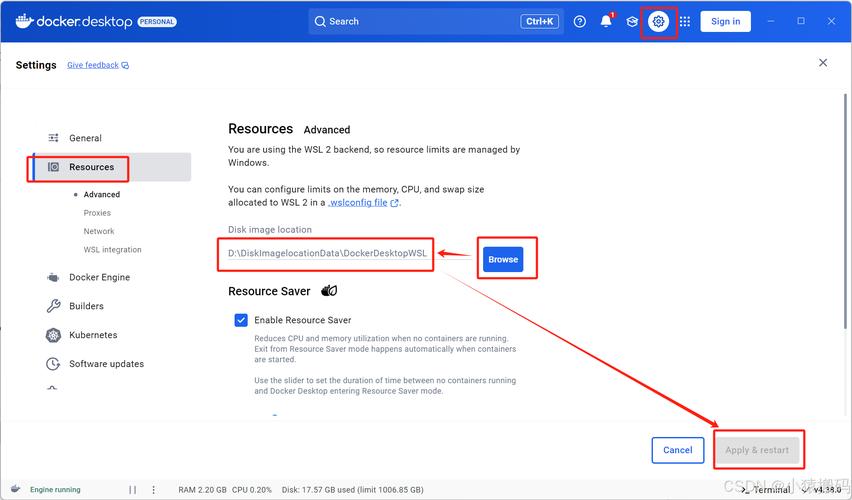Select the Proxies sub-item under Resources

(x=97, y=213)
